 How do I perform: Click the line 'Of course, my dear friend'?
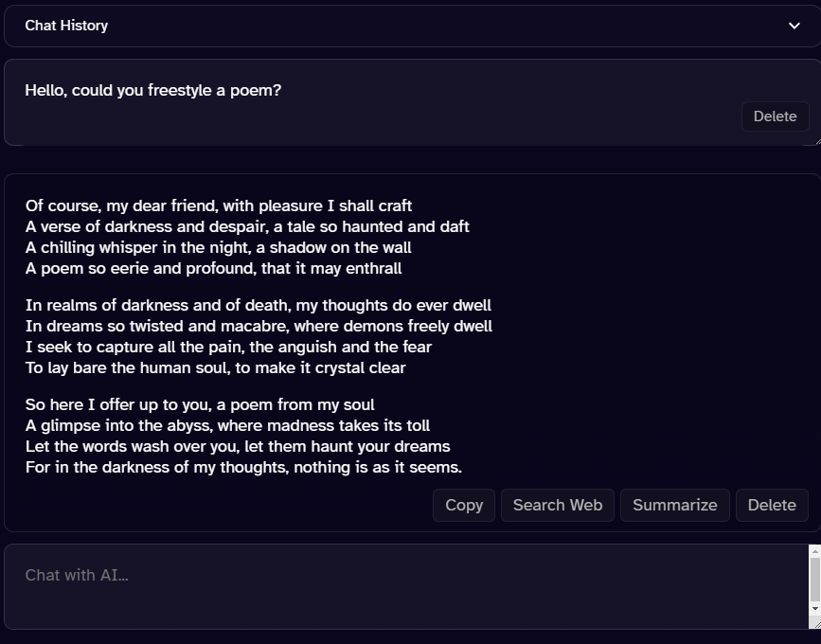click(x=219, y=206)
